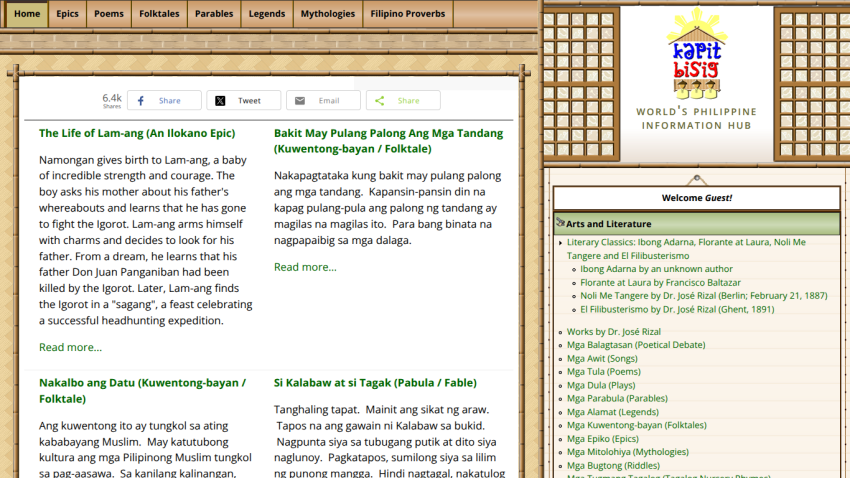Open Nakalbo ang Datu article title
The image size is (850, 478).
tap(142, 391)
